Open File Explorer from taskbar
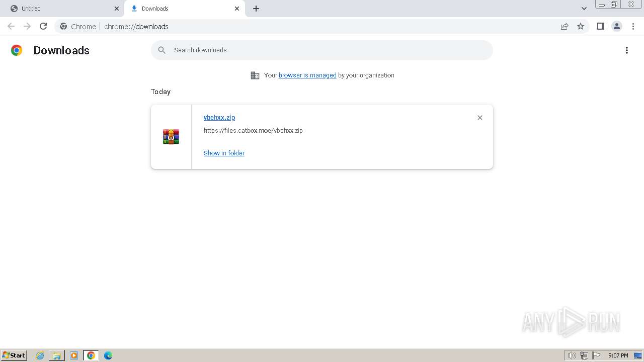This screenshot has width=644, height=362. (57, 355)
